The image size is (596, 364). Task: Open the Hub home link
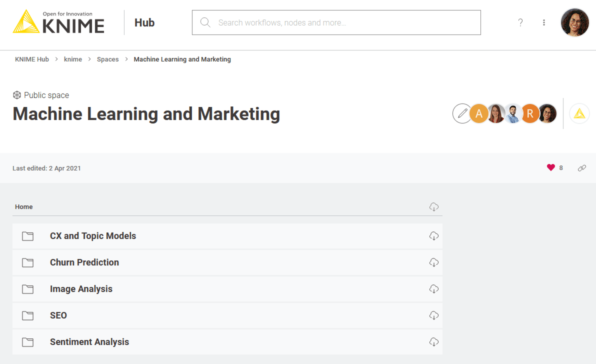tap(144, 23)
